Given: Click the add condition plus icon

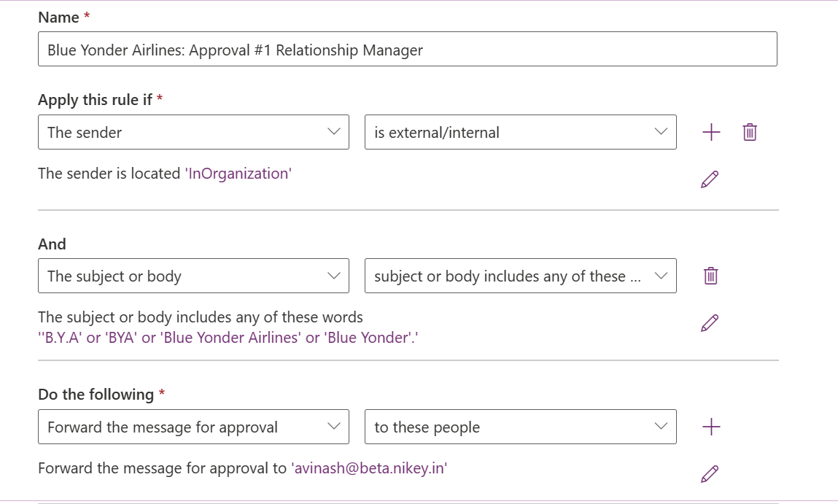Looking at the screenshot, I should tap(710, 132).
